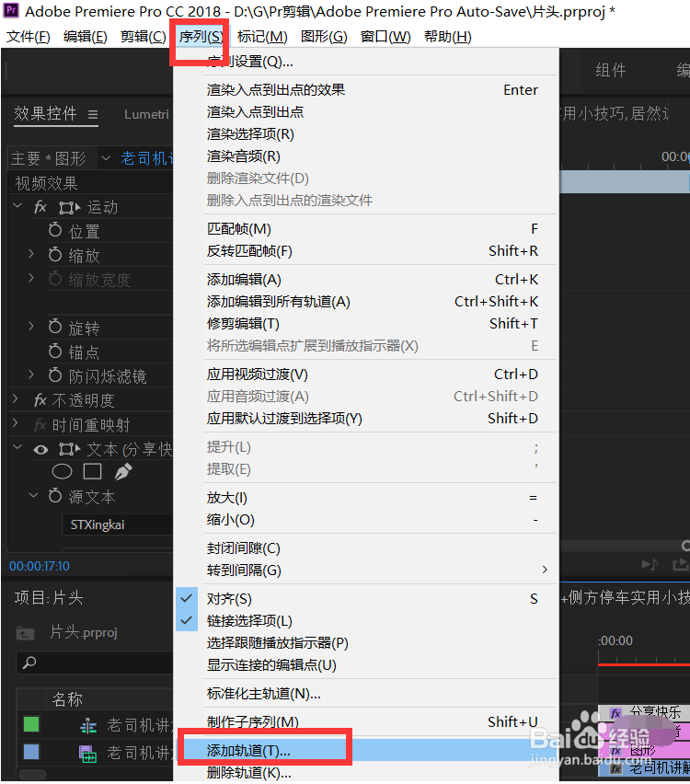Click the green label color swatch
This screenshot has height=784, width=690.
coord(31,724)
